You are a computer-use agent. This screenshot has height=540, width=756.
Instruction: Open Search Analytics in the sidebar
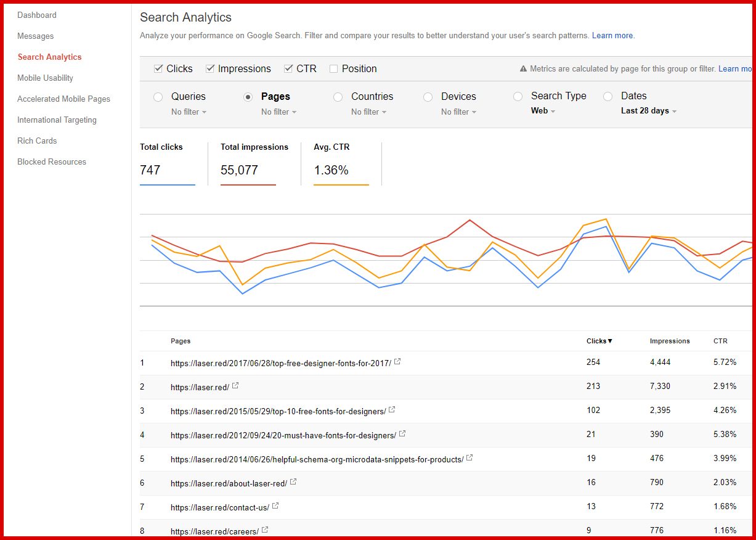(50, 57)
